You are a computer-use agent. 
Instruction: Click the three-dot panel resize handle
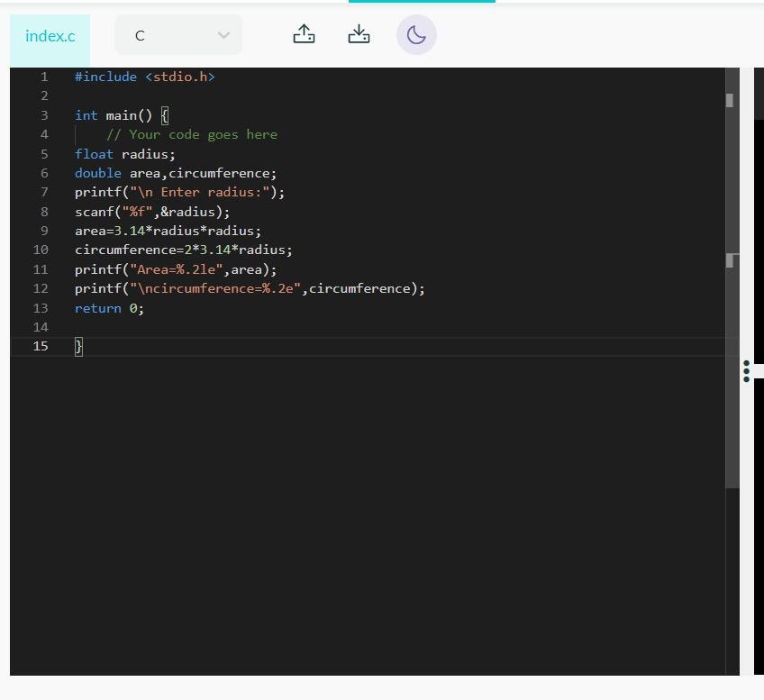click(x=747, y=371)
